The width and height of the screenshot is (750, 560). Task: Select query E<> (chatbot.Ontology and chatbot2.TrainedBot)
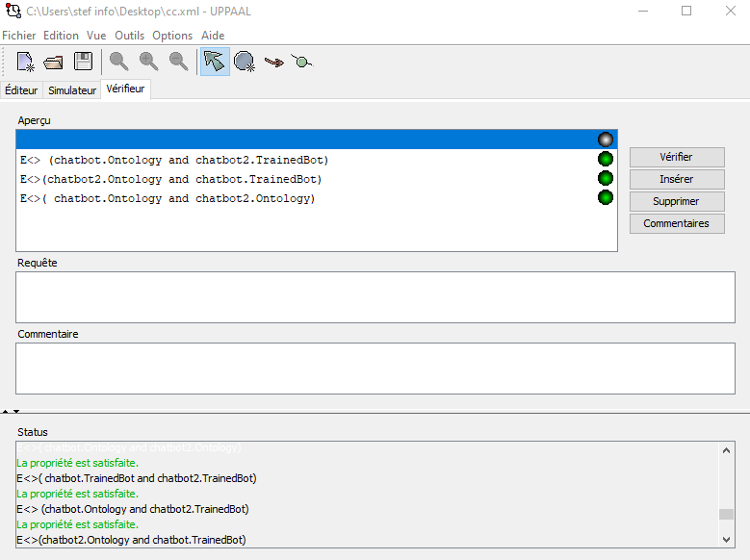317,160
